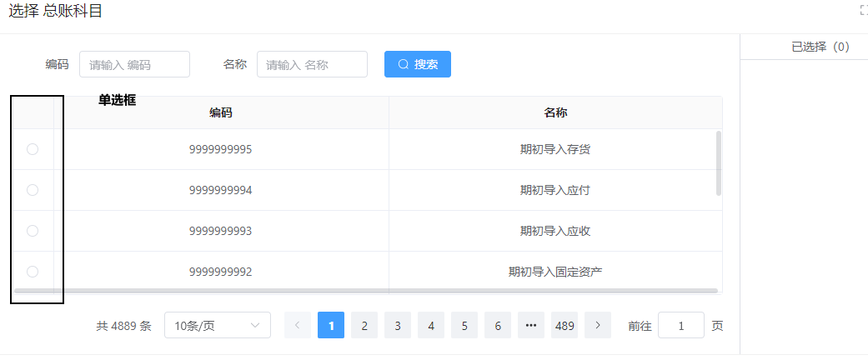Click the 前往 page number input box
Viewport: 868px width, 360px height.
[680, 326]
